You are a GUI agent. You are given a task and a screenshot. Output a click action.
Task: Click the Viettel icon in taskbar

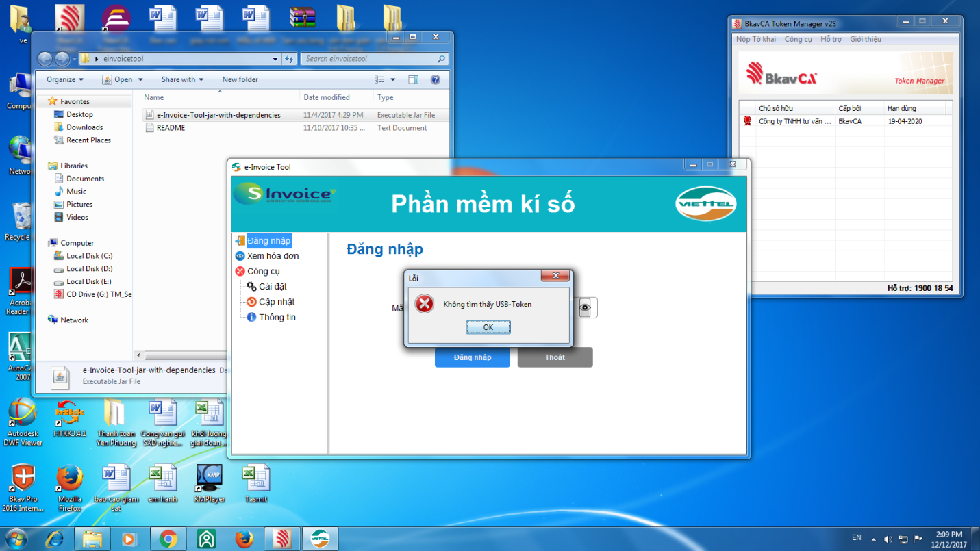tap(320, 539)
